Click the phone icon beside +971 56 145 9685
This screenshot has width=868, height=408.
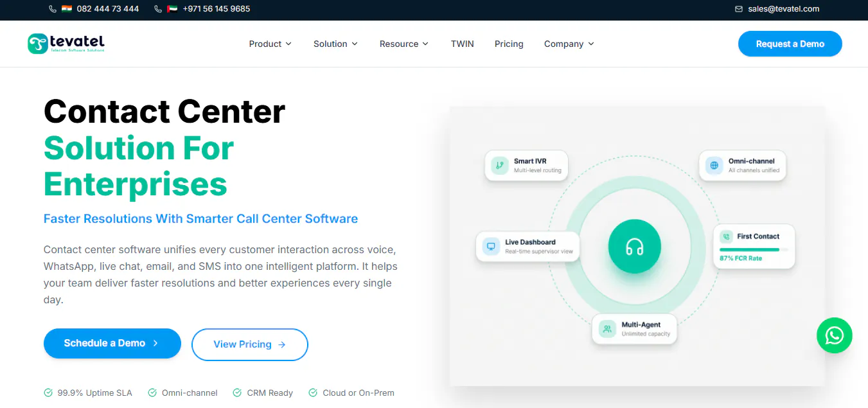[158, 9]
